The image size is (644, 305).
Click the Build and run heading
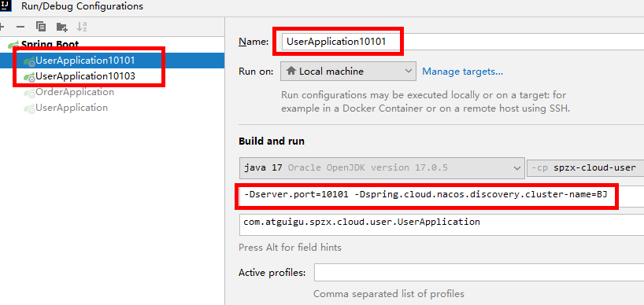point(272,141)
